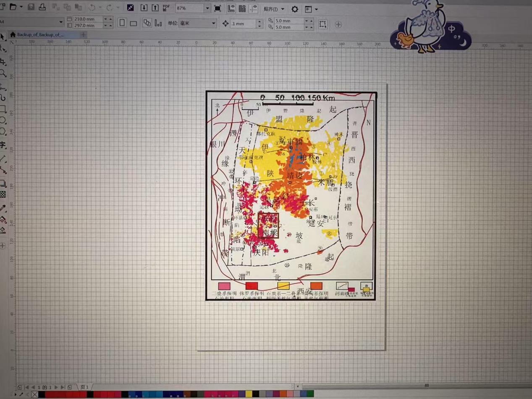Screen dimensions: 532x399
Task: Expand the 单位 units dropdown
Action: click(214, 24)
